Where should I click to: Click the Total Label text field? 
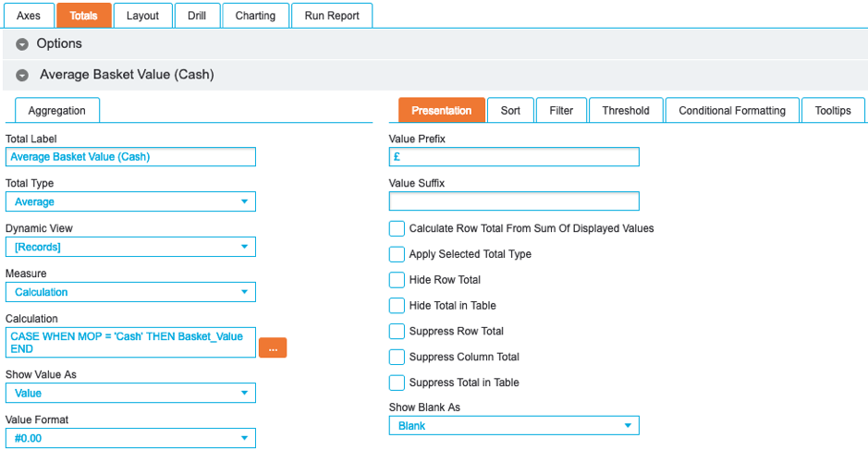coord(130,157)
